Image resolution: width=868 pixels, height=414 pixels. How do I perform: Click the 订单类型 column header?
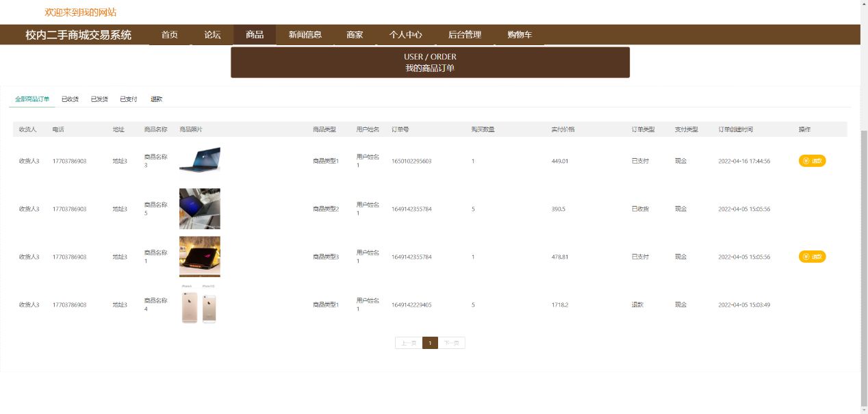[x=643, y=129]
